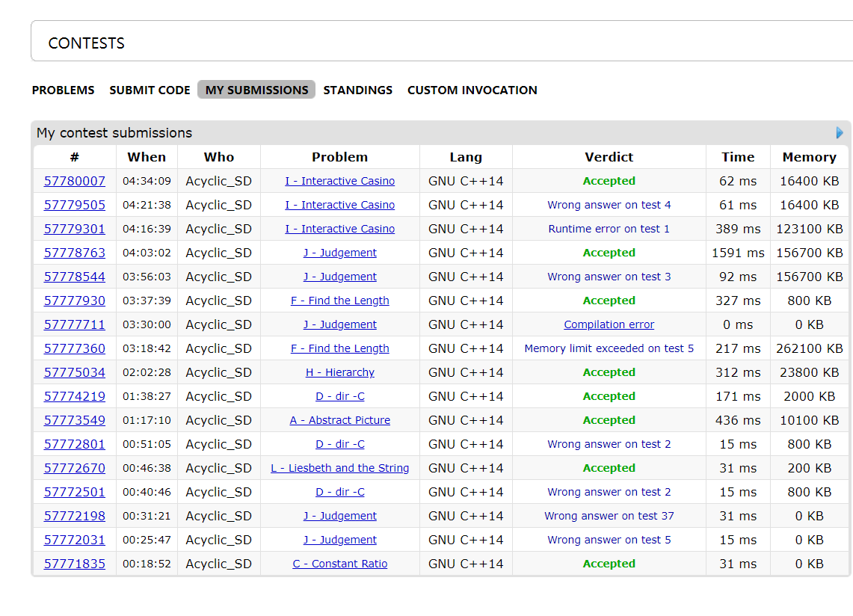This screenshot has width=853, height=616.
Task: Open submission 57777360 with memory limit exceeded
Action: (x=75, y=348)
